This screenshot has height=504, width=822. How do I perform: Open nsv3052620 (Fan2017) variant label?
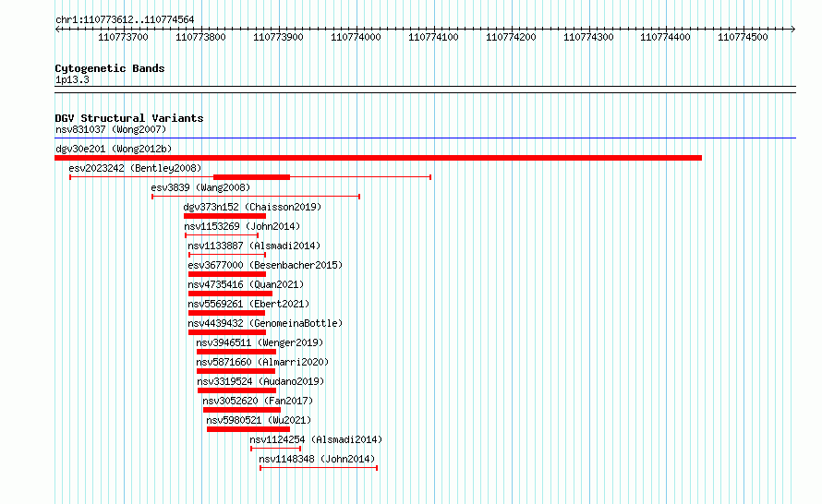[258, 401]
